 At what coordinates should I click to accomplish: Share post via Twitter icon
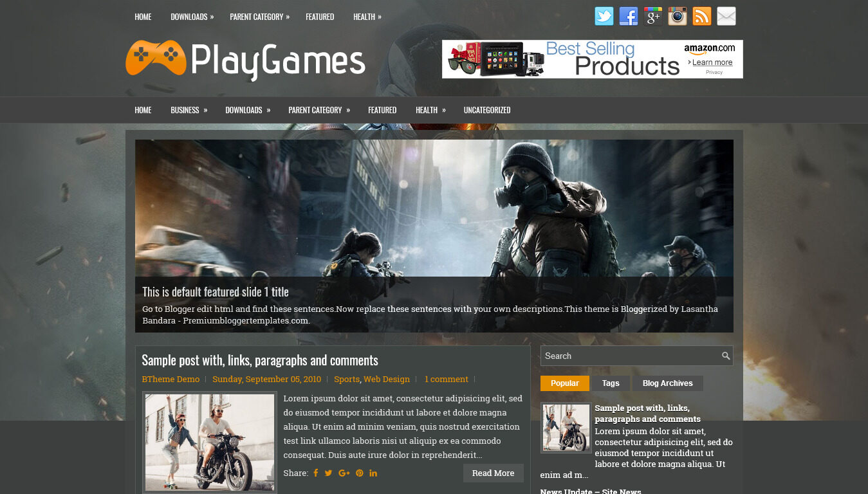pyautogui.click(x=329, y=473)
